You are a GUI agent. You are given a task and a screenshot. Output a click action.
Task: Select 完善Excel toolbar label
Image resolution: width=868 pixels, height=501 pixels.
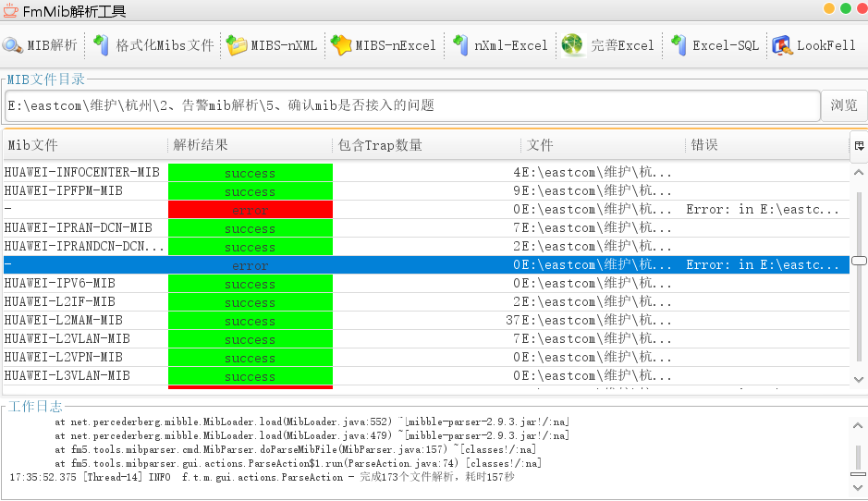click(x=622, y=45)
